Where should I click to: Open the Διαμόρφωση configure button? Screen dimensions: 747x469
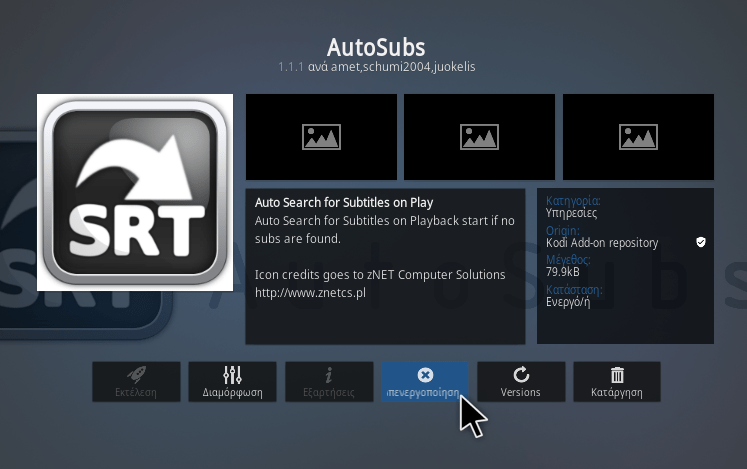[232, 381]
